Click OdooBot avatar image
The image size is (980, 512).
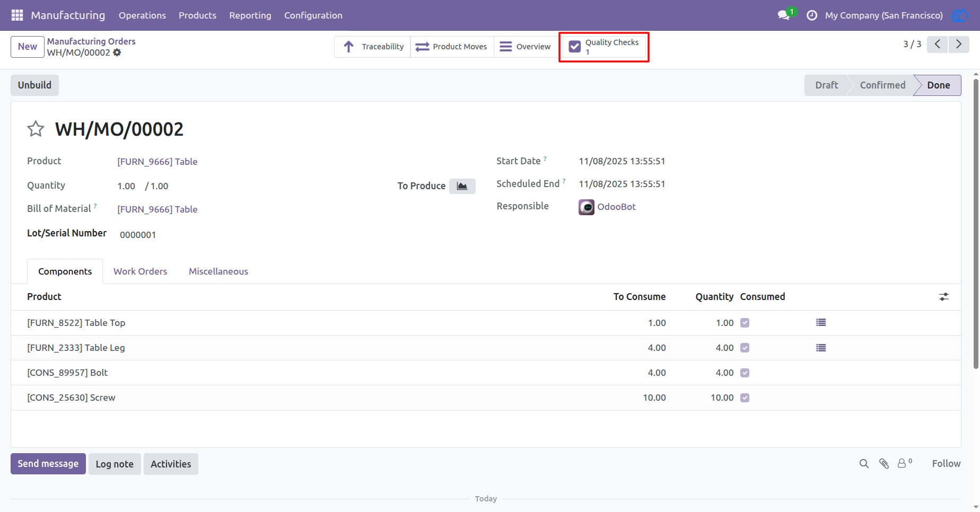(x=586, y=207)
